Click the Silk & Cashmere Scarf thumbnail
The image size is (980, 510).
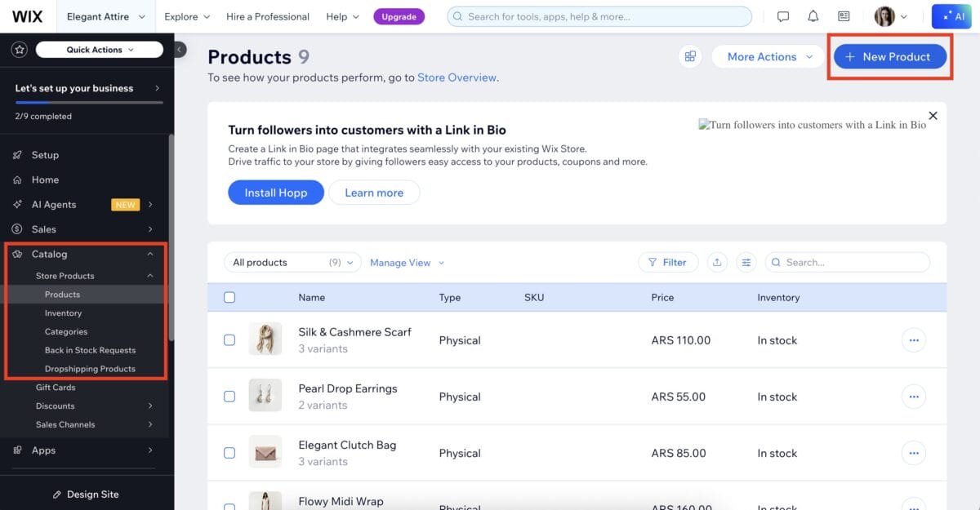pos(265,339)
